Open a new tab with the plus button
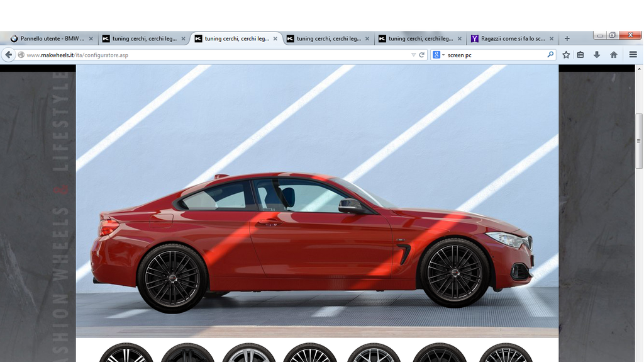The image size is (644, 362). coord(567,38)
